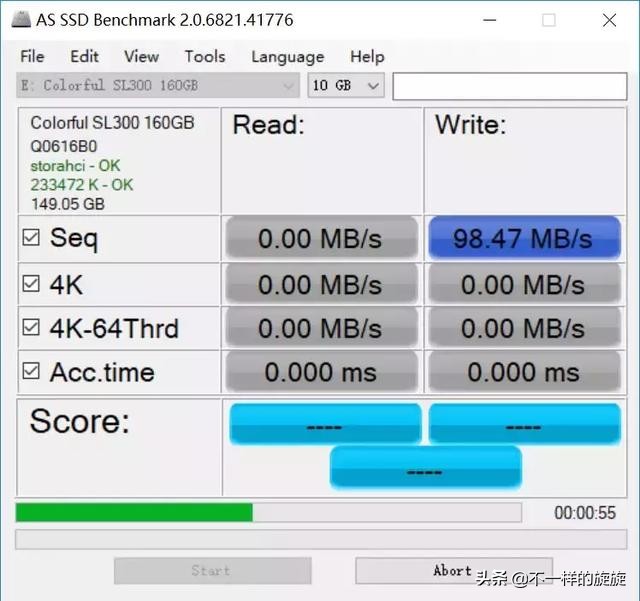Toggle the Acc.time test checkbox
The width and height of the screenshot is (640, 601).
click(31, 371)
